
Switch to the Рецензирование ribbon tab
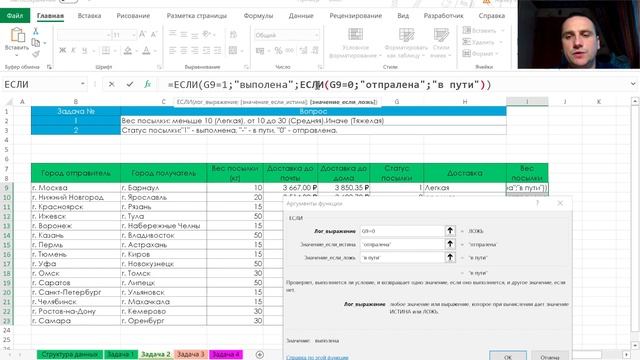click(x=356, y=16)
